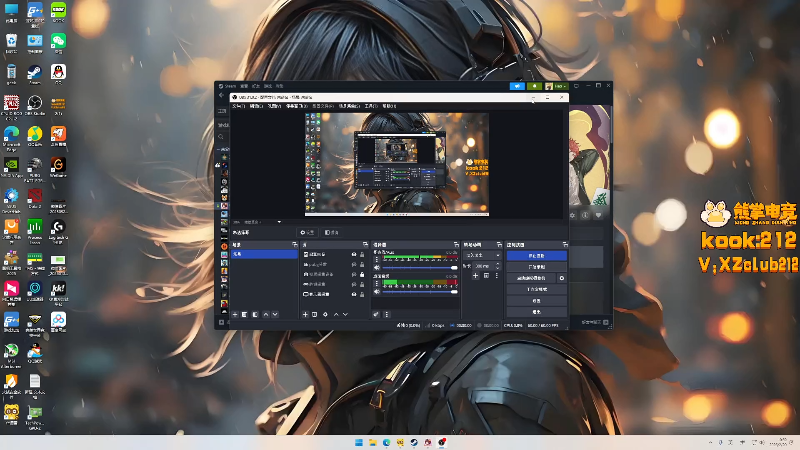Screen dimensions: 800x450
Task: Click the OBS preview canvas thumbnail
Action: tap(397, 164)
